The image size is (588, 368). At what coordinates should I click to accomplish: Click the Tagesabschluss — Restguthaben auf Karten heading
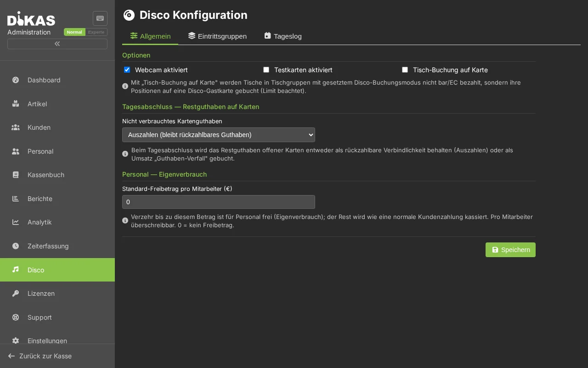191,107
